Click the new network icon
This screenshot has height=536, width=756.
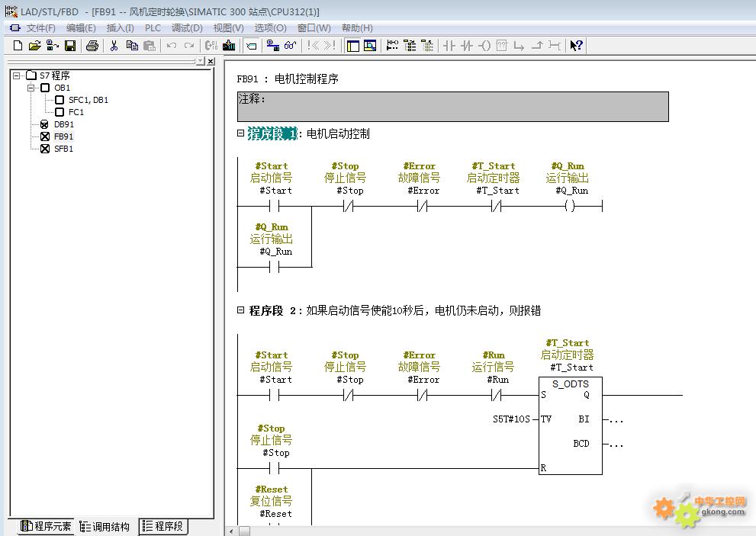pos(392,46)
